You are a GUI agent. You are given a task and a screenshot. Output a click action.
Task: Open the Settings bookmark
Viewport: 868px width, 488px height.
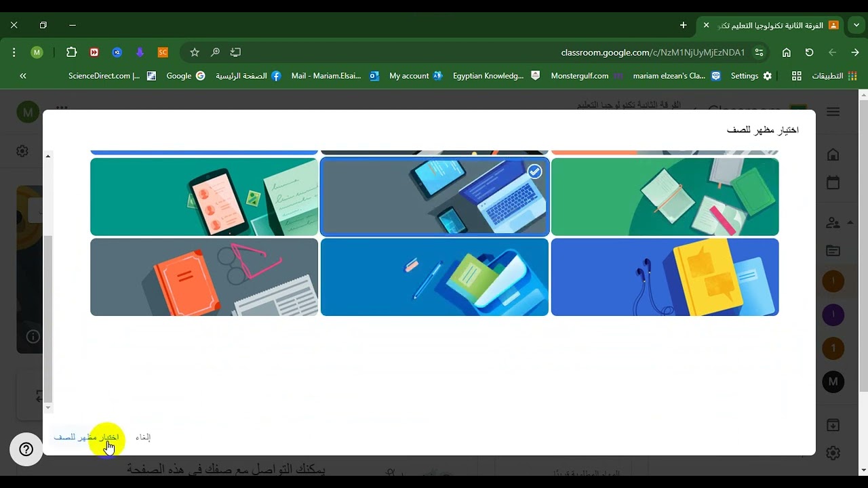pyautogui.click(x=751, y=76)
